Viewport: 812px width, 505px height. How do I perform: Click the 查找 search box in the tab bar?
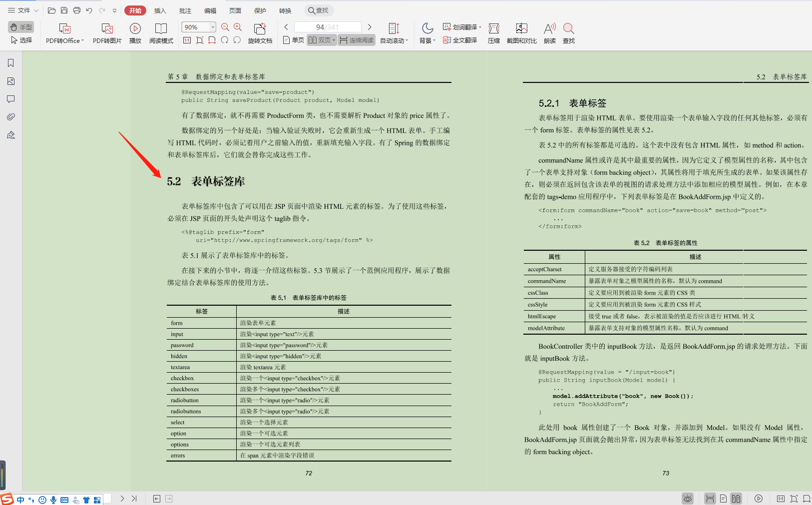[x=319, y=10]
